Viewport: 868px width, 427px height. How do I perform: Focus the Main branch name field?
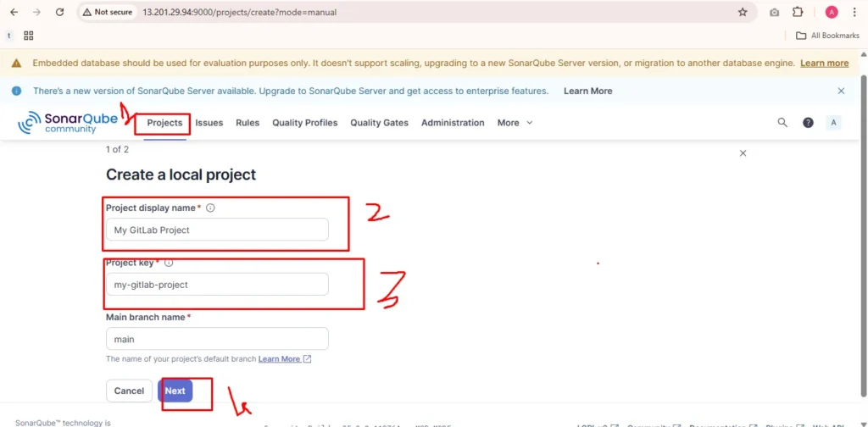tap(217, 339)
